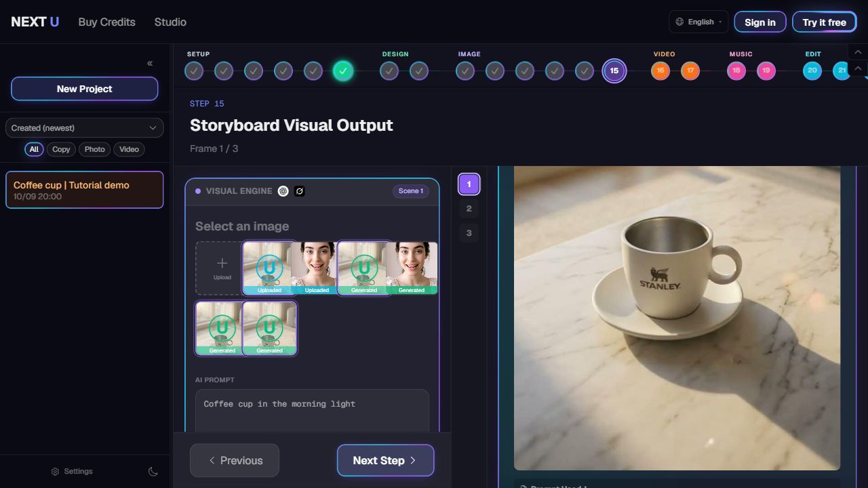Filter projects by Copy
This screenshot has height=488, width=868.
pyautogui.click(x=61, y=149)
